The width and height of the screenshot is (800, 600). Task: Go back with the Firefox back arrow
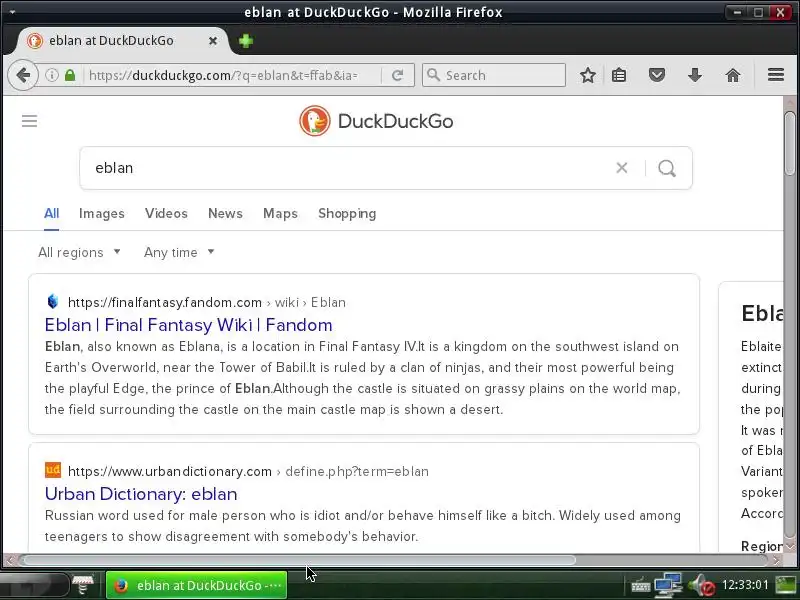tap(23, 76)
